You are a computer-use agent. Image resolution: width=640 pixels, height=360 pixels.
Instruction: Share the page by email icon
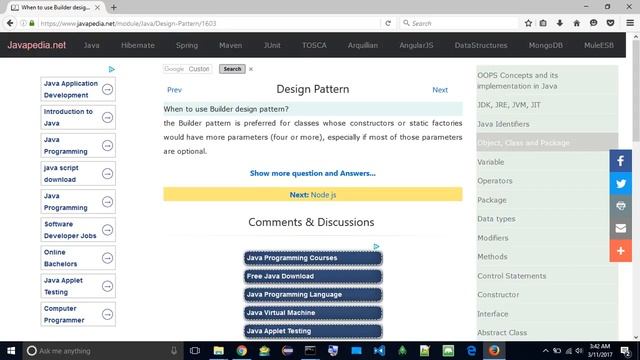[620, 228]
